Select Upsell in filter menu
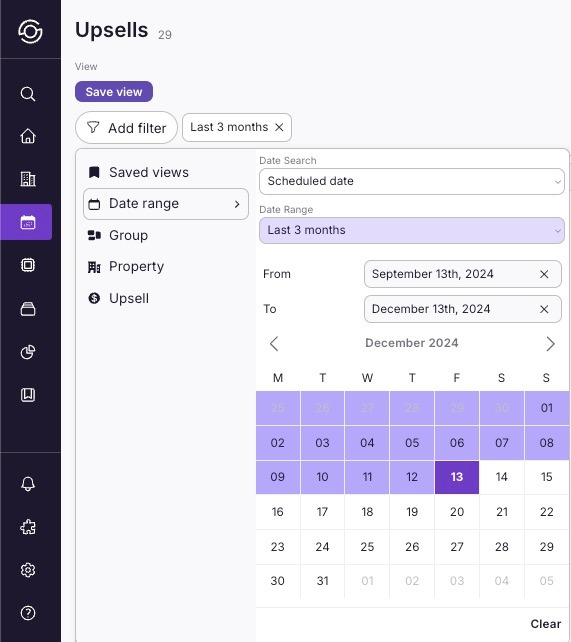Screen dimensions: 571x642 (166, 298)
